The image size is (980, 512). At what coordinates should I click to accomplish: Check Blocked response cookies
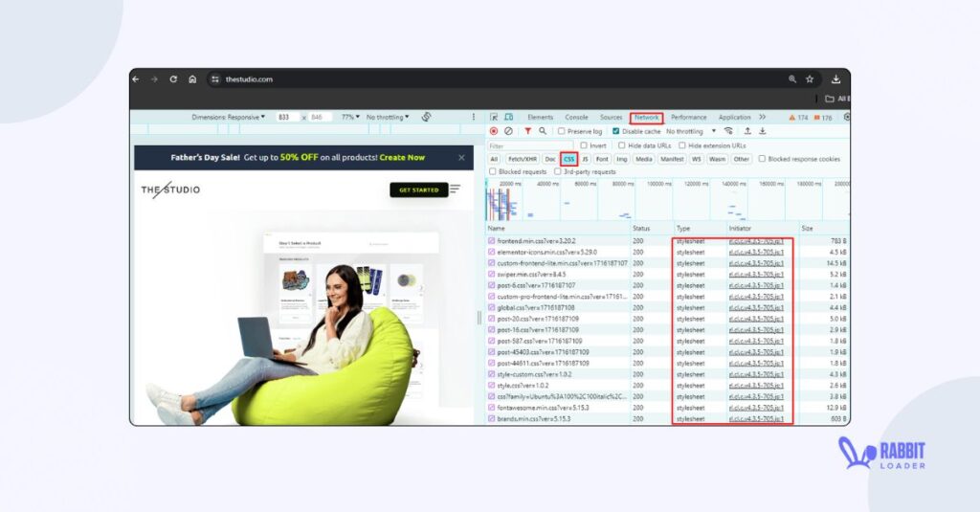click(x=762, y=159)
